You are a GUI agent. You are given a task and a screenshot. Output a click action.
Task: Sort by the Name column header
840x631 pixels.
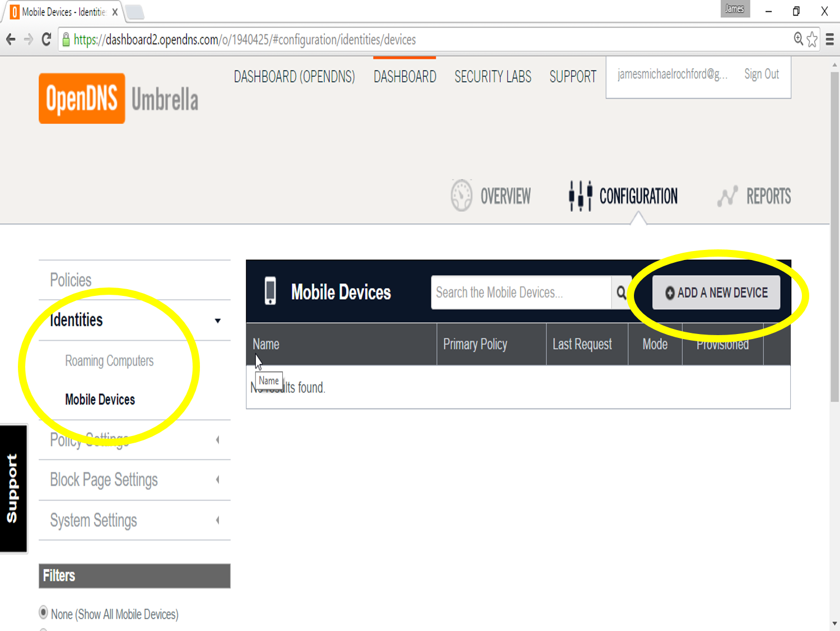click(342, 344)
